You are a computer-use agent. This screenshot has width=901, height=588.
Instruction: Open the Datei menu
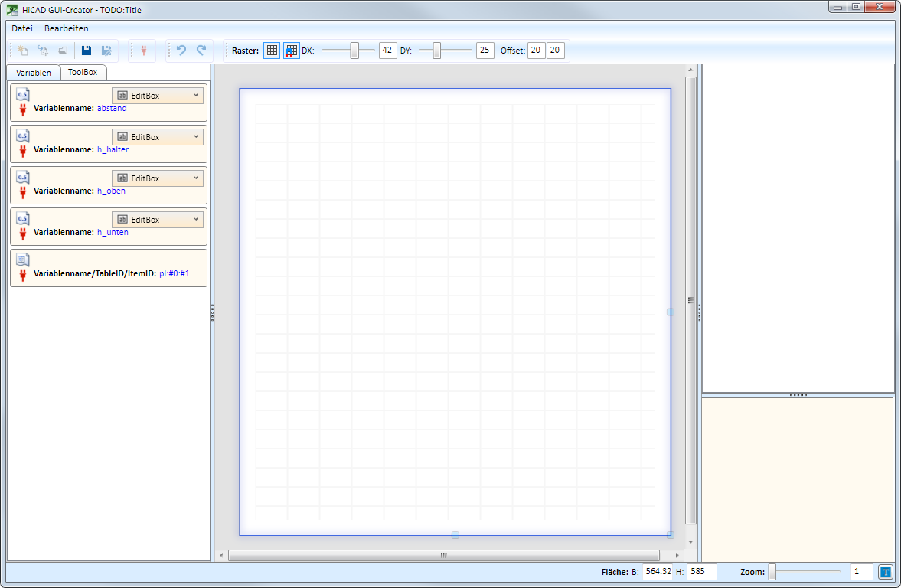pos(22,28)
